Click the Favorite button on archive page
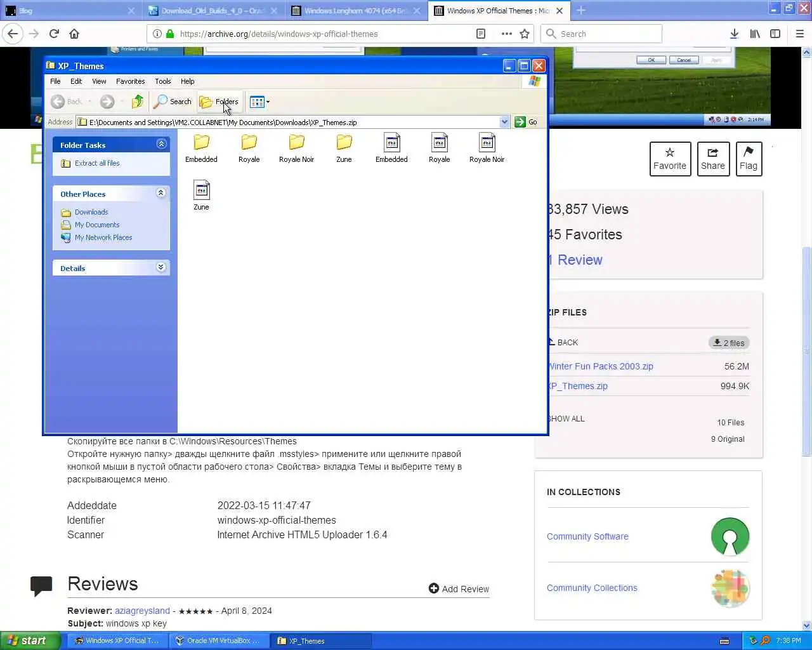812x650 pixels. coord(670,159)
